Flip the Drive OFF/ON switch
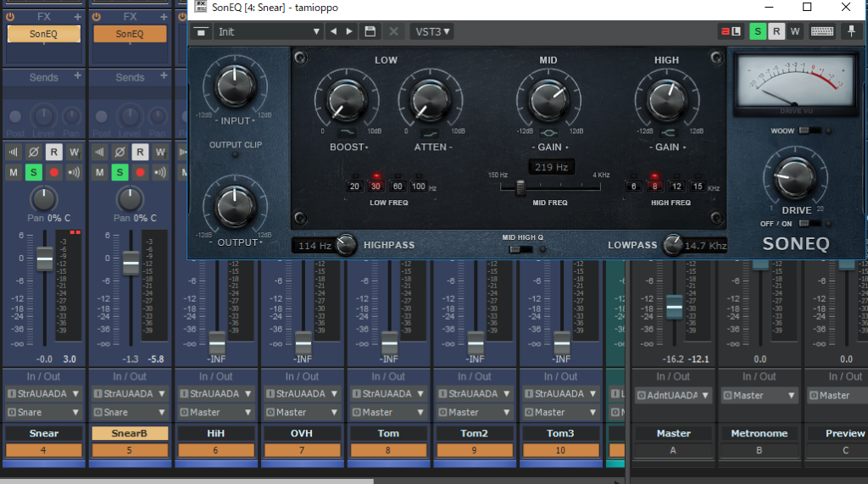This screenshot has height=484, width=868. click(x=809, y=224)
